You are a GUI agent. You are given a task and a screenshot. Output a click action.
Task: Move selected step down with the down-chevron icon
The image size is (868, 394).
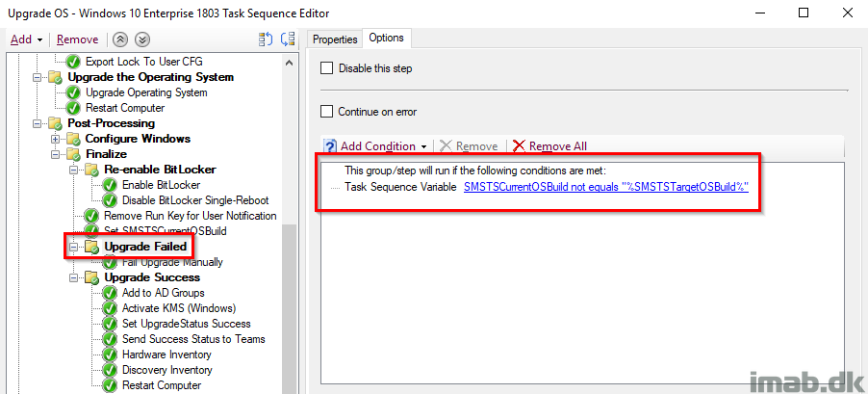click(x=142, y=39)
